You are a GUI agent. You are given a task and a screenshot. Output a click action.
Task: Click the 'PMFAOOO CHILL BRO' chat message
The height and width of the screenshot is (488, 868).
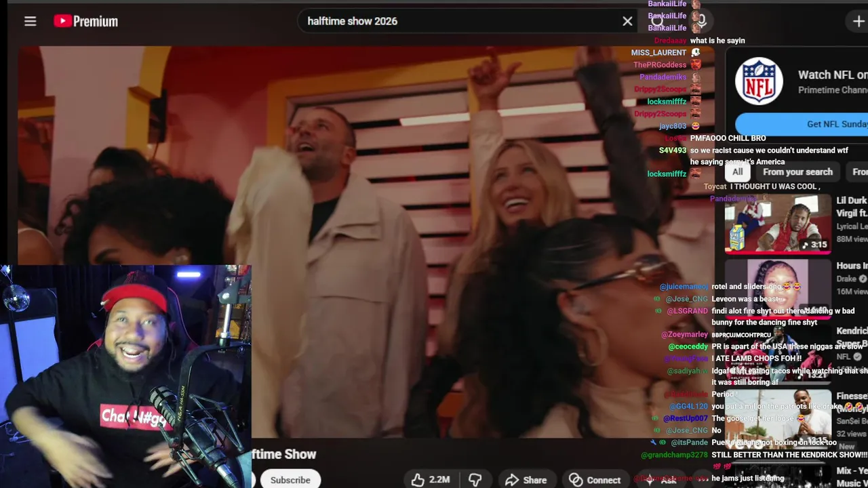click(728, 138)
